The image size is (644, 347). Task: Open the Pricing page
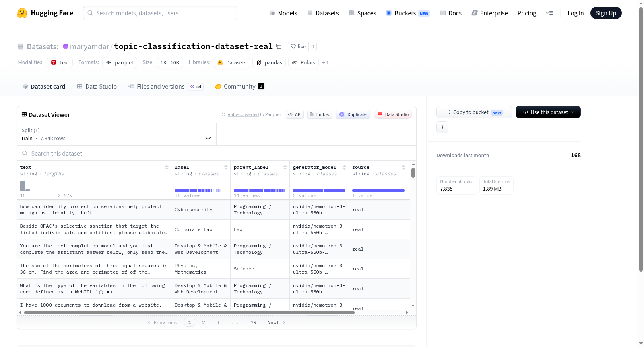pyautogui.click(x=527, y=13)
